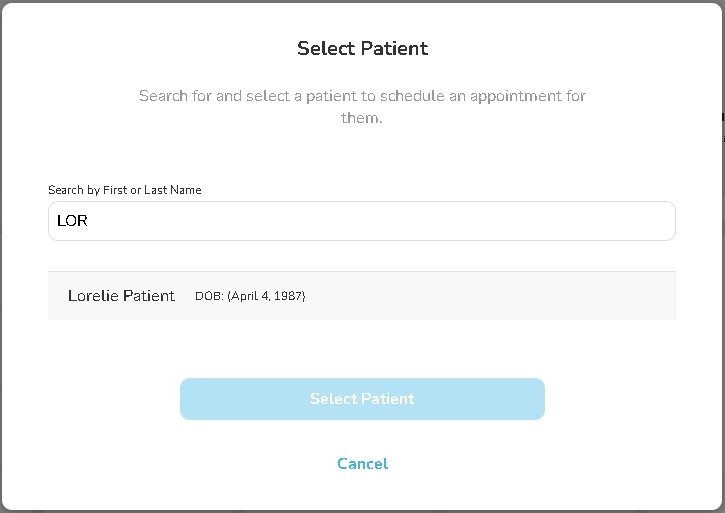
Task: Highlight the Lorelie Patient result entry
Action: pos(361,296)
